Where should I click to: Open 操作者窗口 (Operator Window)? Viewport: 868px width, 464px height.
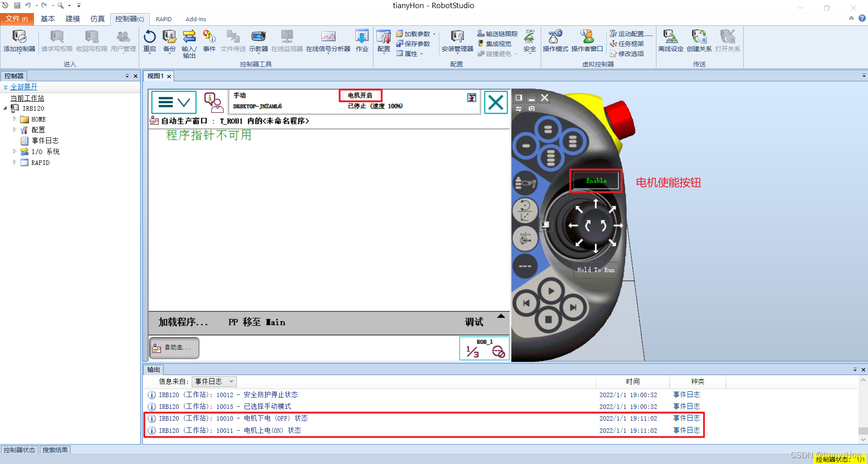tap(587, 41)
